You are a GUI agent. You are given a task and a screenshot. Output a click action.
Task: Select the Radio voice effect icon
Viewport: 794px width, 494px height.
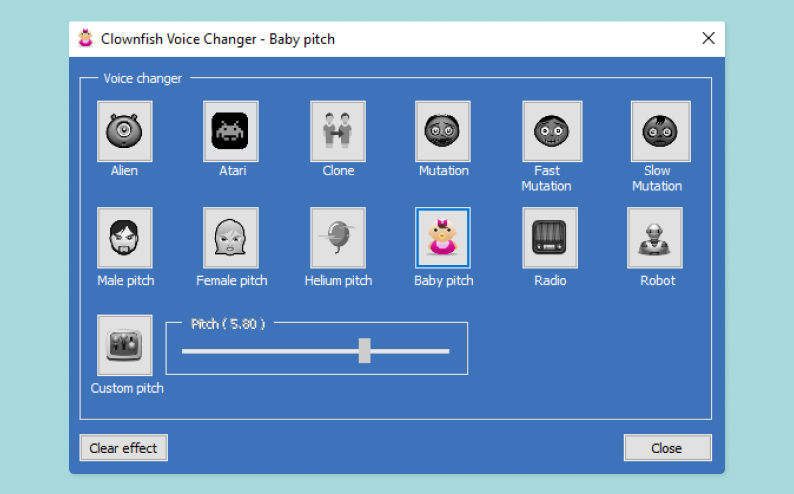(x=550, y=238)
